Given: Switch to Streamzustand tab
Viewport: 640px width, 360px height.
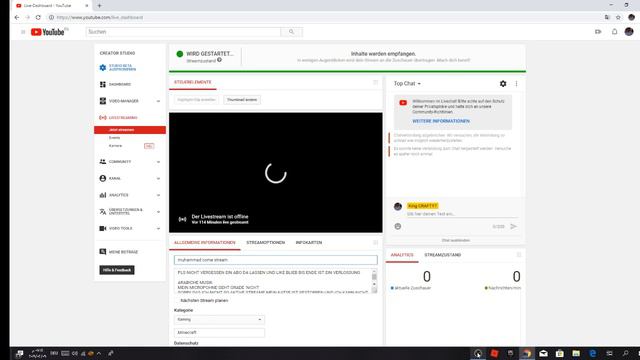Looking at the screenshot, I should (x=442, y=255).
